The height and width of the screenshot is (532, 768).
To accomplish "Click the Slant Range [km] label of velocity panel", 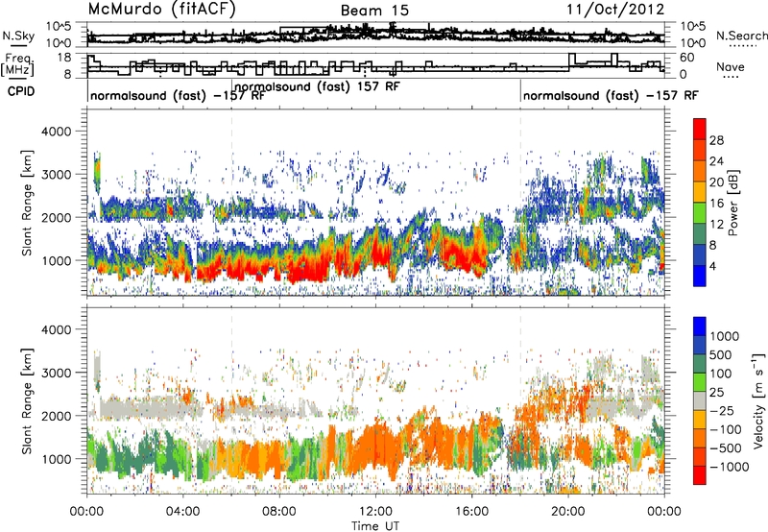I will pos(27,401).
